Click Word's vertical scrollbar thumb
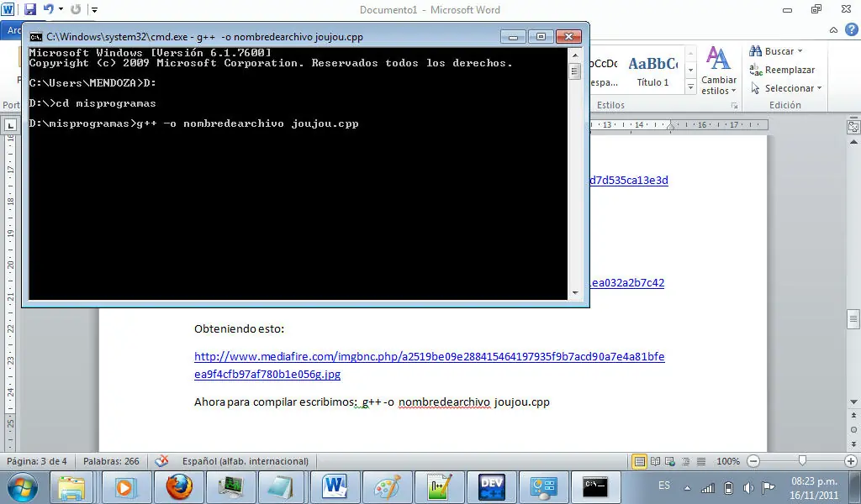This screenshot has width=861, height=504. 853,319
